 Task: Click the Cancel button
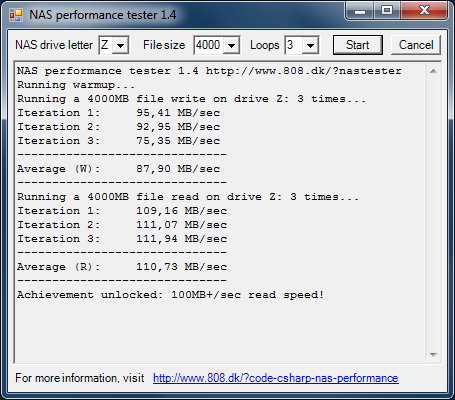[x=416, y=45]
